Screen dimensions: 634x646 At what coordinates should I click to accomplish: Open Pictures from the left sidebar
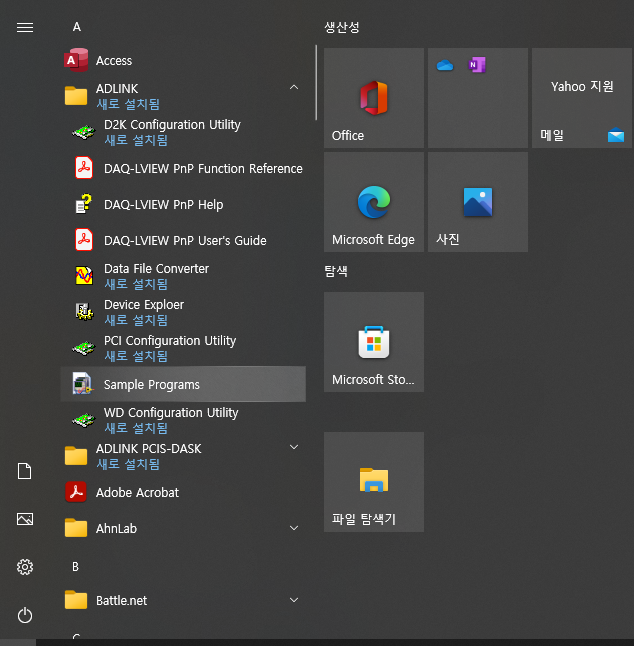click(x=25, y=519)
